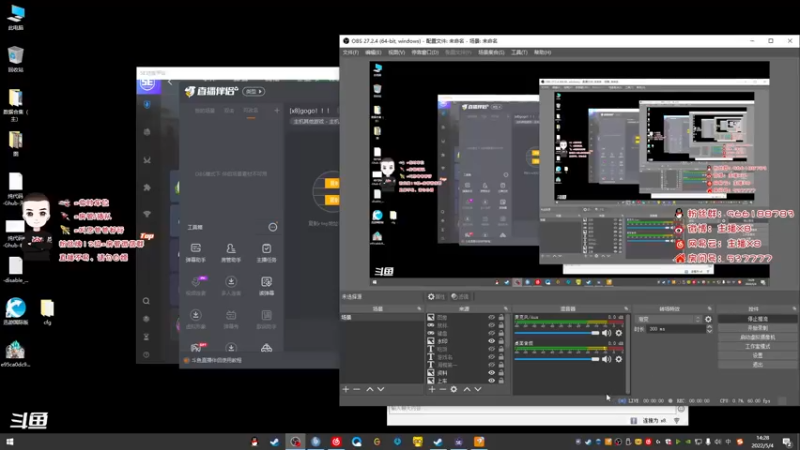Increase transition duration with up arrow
The image size is (800, 450).
coord(709,327)
